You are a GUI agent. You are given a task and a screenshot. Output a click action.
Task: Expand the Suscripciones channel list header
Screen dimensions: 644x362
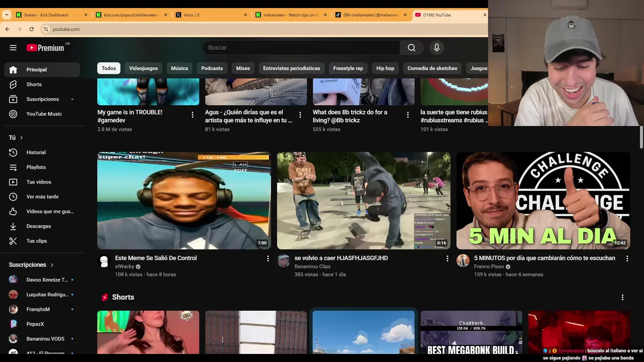tap(31, 264)
